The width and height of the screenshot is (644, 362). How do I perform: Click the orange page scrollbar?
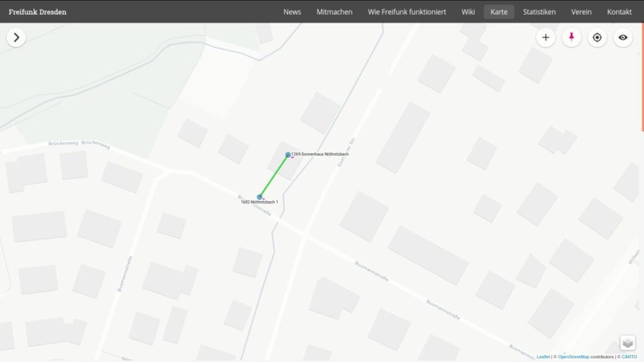[x=642, y=75]
